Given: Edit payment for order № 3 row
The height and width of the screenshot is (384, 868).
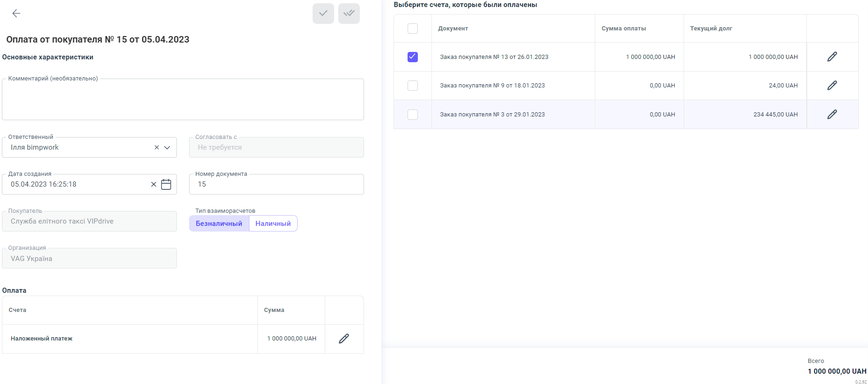Looking at the screenshot, I should point(832,115).
